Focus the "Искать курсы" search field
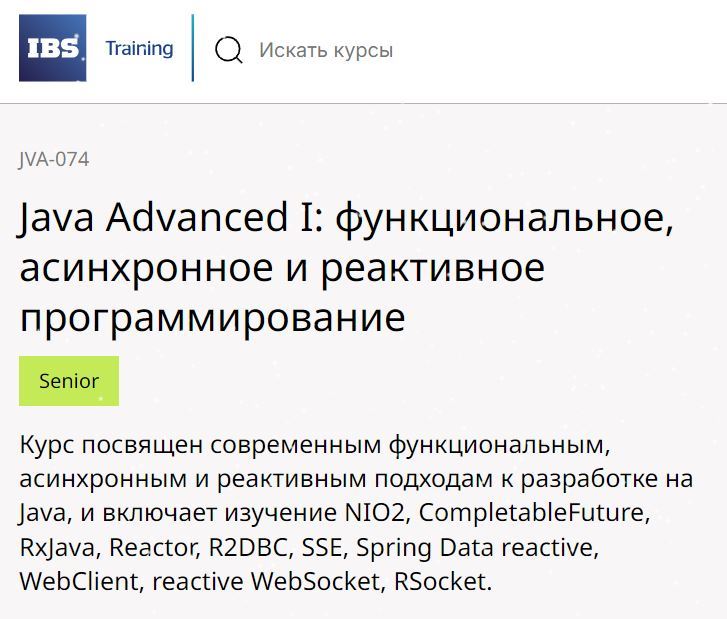727x619 pixels. tap(326, 50)
